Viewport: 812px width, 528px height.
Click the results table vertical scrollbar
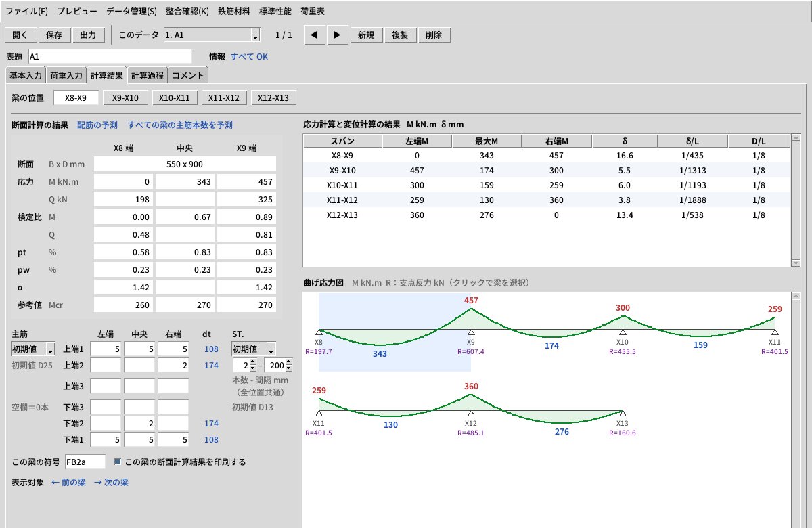click(x=796, y=200)
